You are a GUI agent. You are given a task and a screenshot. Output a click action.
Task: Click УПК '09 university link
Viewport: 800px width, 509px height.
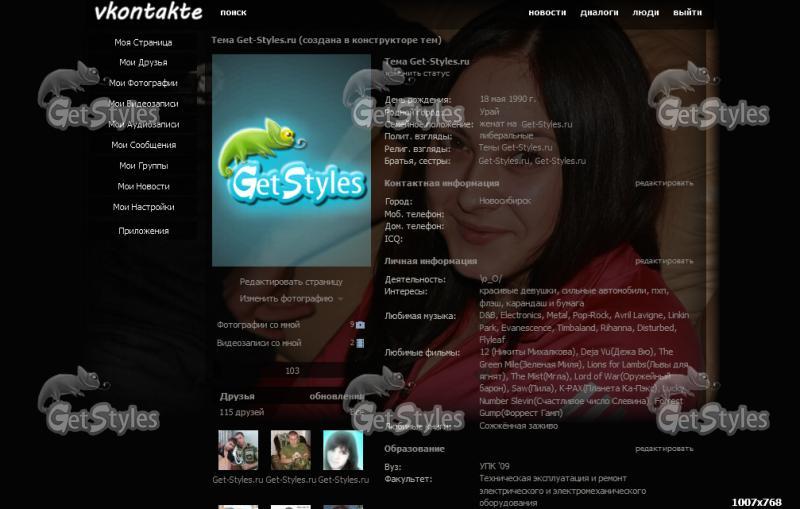pos(494,466)
